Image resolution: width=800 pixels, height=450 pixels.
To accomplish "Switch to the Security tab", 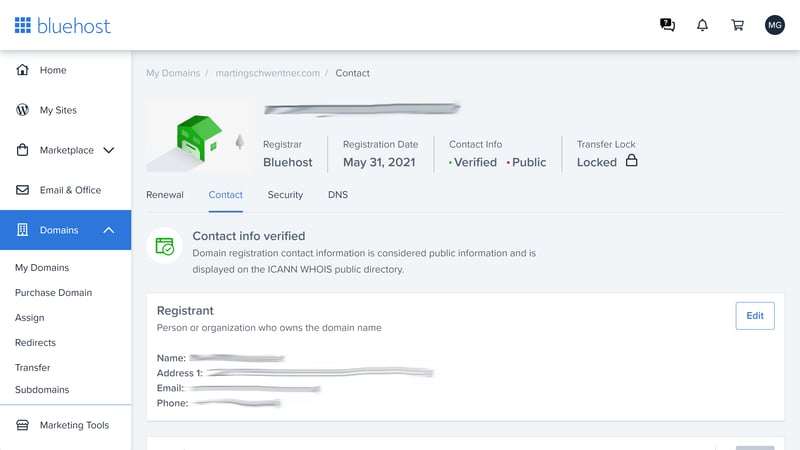I will tap(285, 195).
